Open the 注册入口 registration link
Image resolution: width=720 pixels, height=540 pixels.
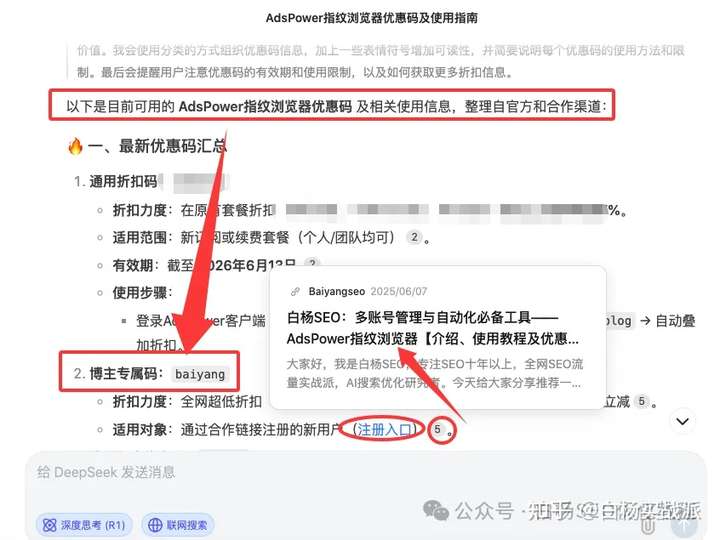pos(384,429)
